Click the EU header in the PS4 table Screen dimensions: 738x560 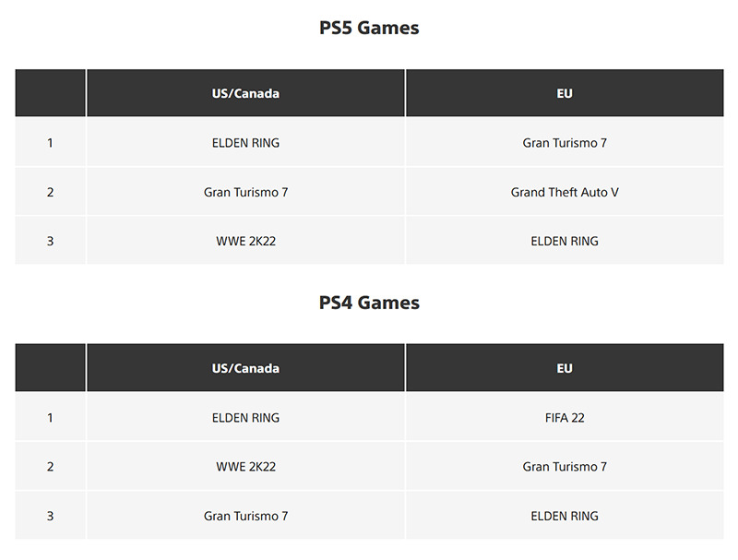coord(565,368)
